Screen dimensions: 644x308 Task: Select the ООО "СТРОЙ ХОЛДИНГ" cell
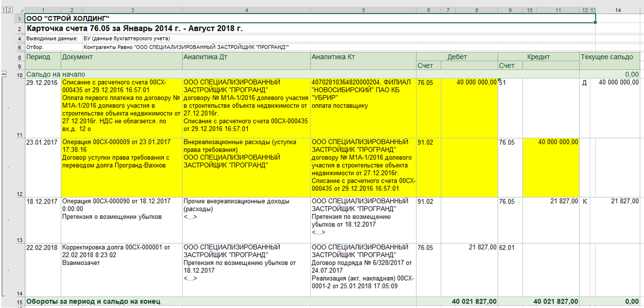click(310, 18)
